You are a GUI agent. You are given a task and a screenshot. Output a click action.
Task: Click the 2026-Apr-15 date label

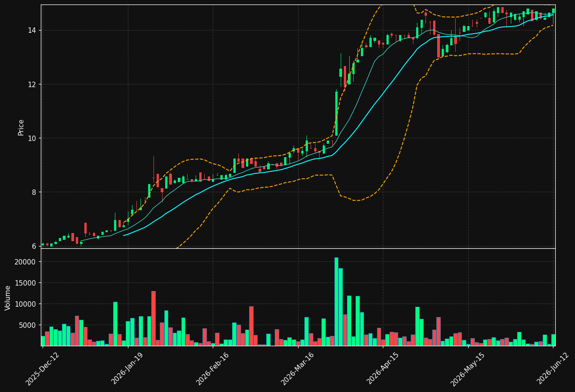pos(383,369)
